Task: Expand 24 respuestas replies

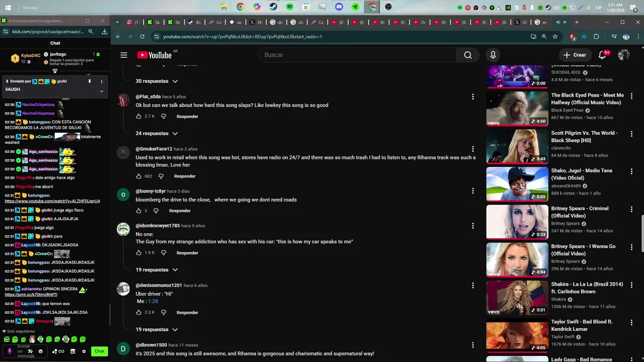Action: coord(156,133)
